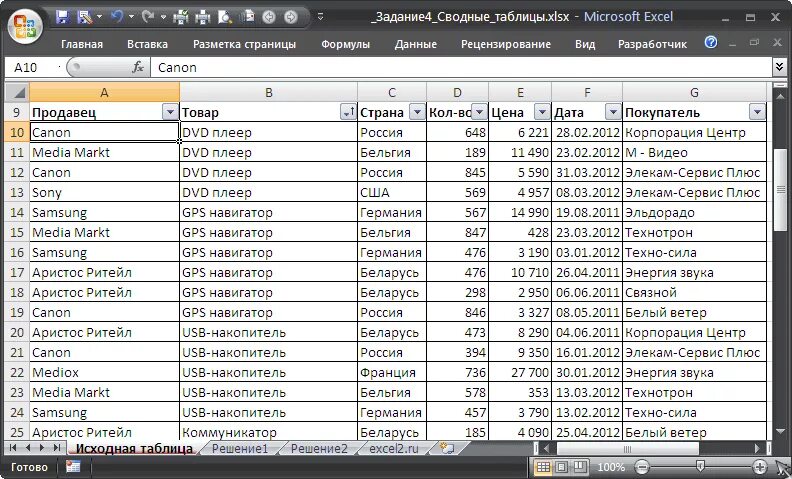Open Продавец column filter dropdown
792x479 pixels.
pos(170,112)
